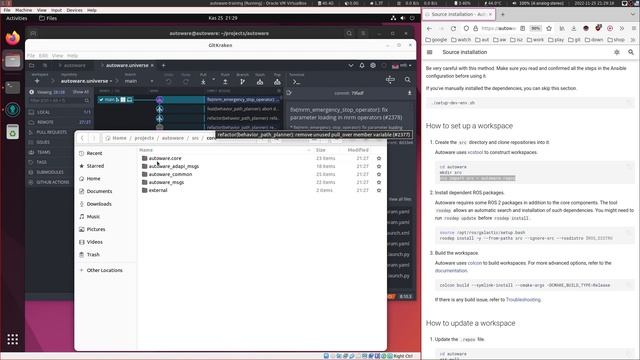Open the main branch dropdown in GitKraken

click(x=139, y=81)
